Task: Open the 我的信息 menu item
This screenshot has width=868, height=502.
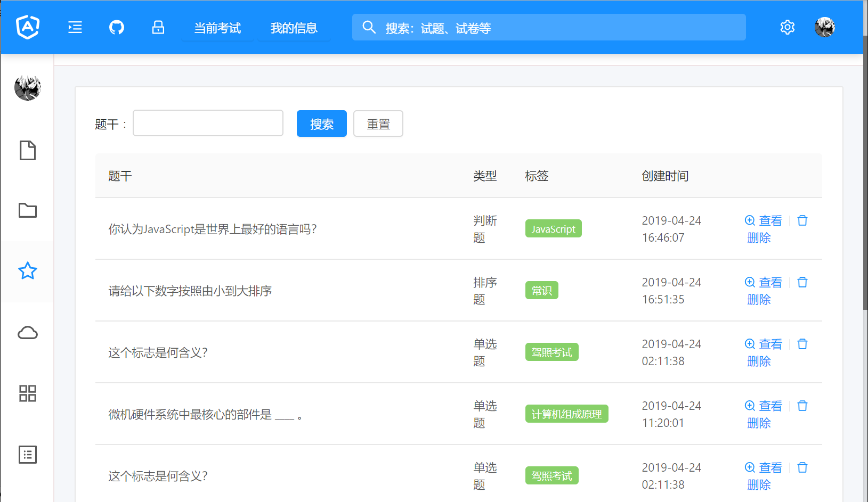Action: tap(294, 28)
